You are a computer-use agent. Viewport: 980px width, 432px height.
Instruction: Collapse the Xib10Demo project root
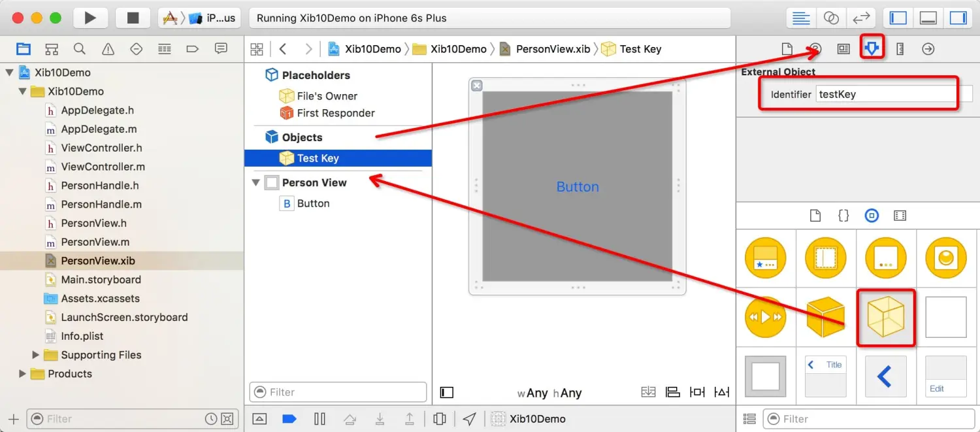pyautogui.click(x=9, y=73)
